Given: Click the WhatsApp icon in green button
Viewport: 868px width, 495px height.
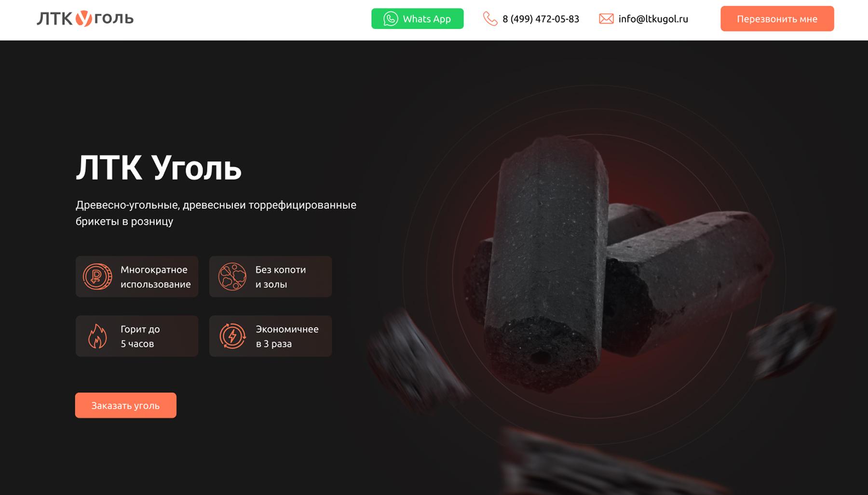Looking at the screenshot, I should coord(391,19).
